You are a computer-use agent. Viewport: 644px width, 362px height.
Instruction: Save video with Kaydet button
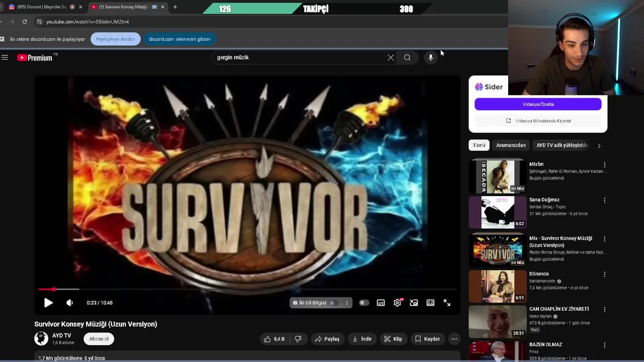click(x=427, y=339)
